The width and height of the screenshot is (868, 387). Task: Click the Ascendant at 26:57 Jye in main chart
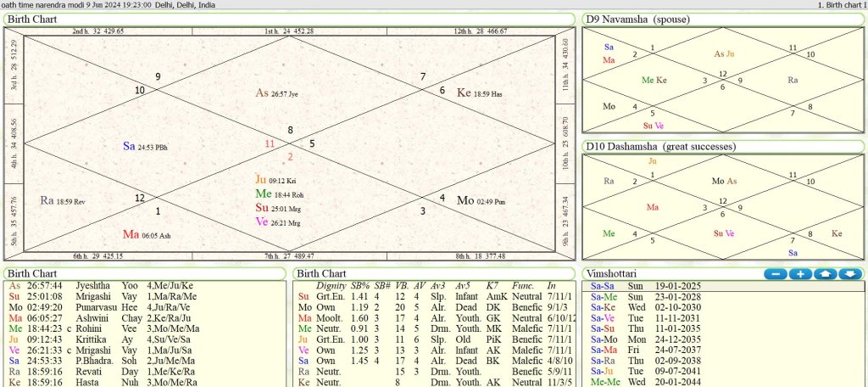click(x=283, y=93)
